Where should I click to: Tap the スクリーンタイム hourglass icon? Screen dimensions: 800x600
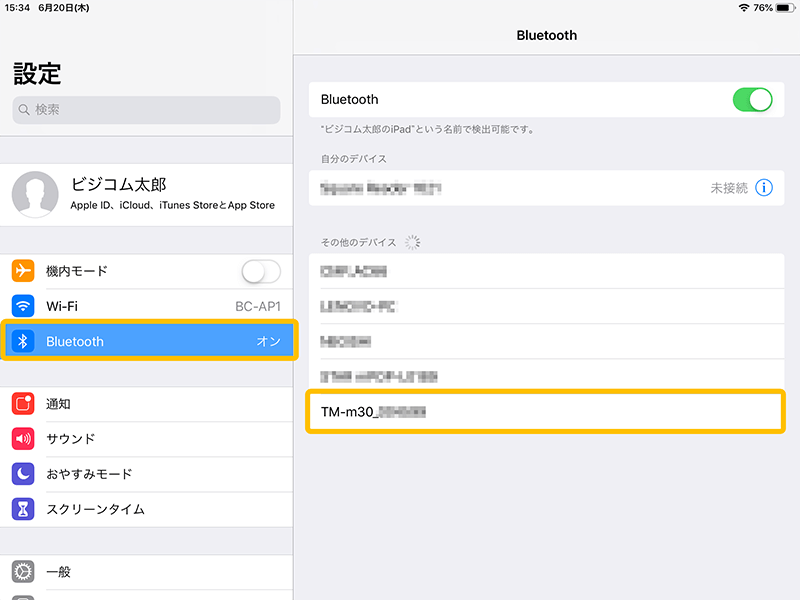point(23,509)
